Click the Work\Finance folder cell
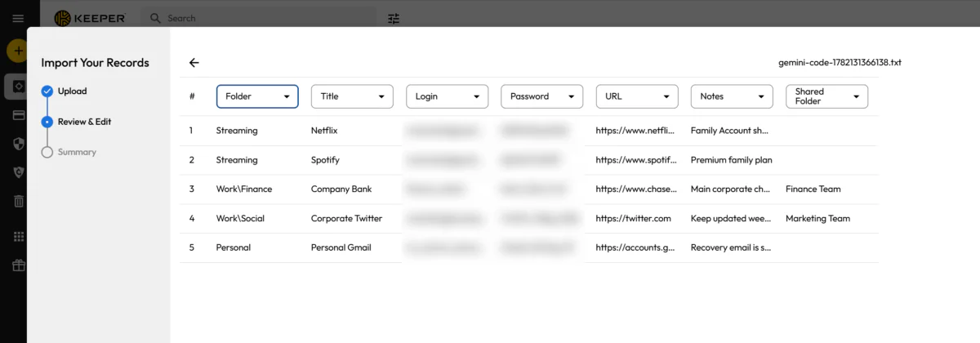 [x=244, y=189]
